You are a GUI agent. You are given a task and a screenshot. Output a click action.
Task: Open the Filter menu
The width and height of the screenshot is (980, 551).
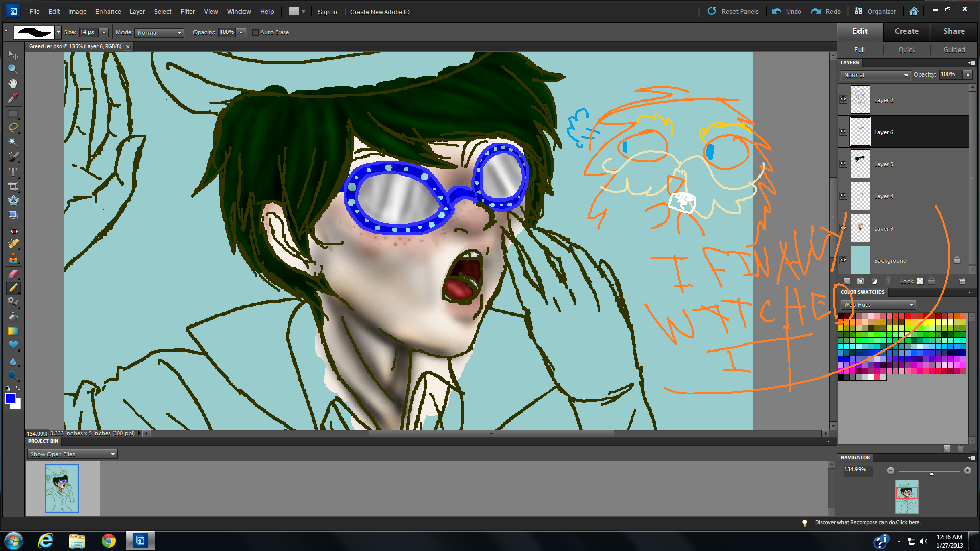187,11
